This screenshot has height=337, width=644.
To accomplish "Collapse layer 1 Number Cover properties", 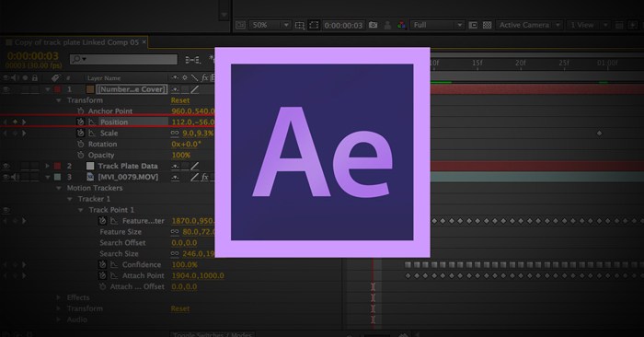I will tap(48, 89).
